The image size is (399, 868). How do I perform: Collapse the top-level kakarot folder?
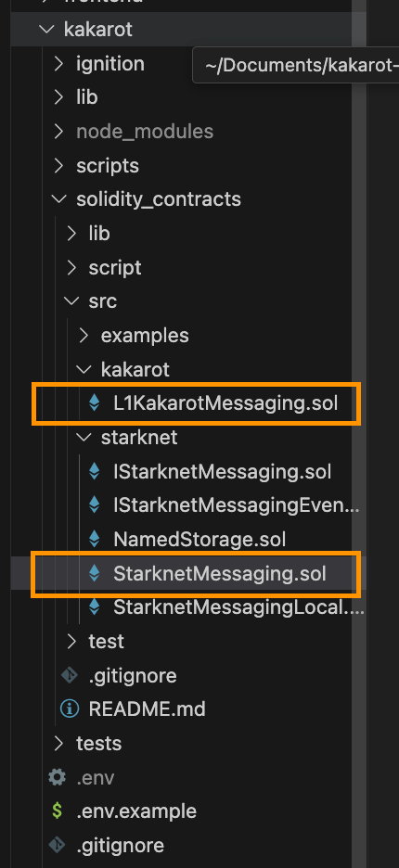46,30
